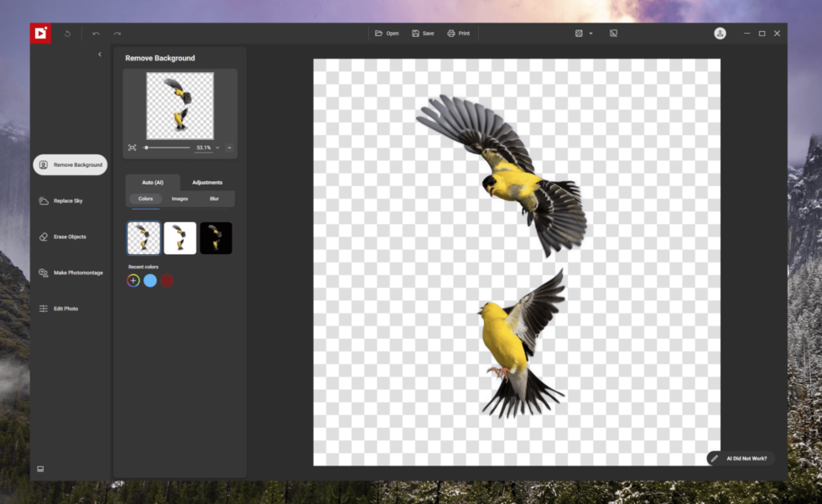The height and width of the screenshot is (504, 822).
Task: Select the white background thumbnail
Action: click(179, 237)
